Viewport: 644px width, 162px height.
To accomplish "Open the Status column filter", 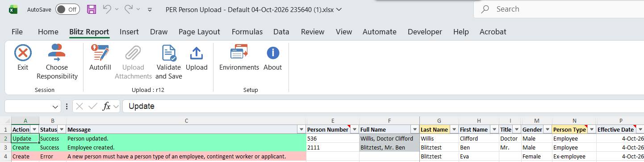I will coord(62,129).
